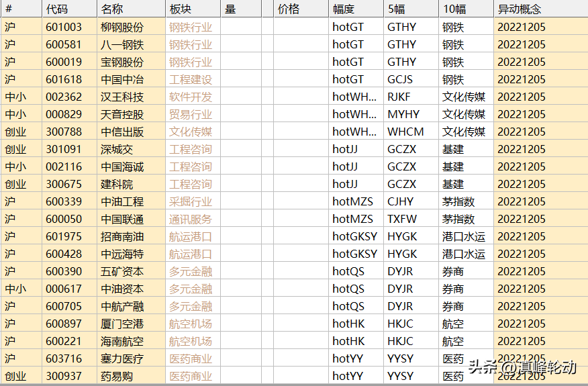Sort by the 名称 column header

click(x=132, y=9)
